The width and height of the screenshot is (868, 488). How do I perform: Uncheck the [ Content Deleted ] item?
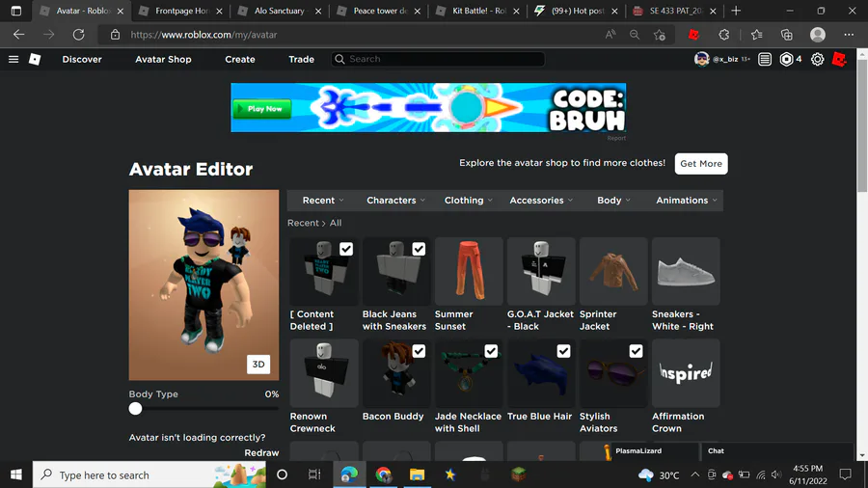coord(346,249)
